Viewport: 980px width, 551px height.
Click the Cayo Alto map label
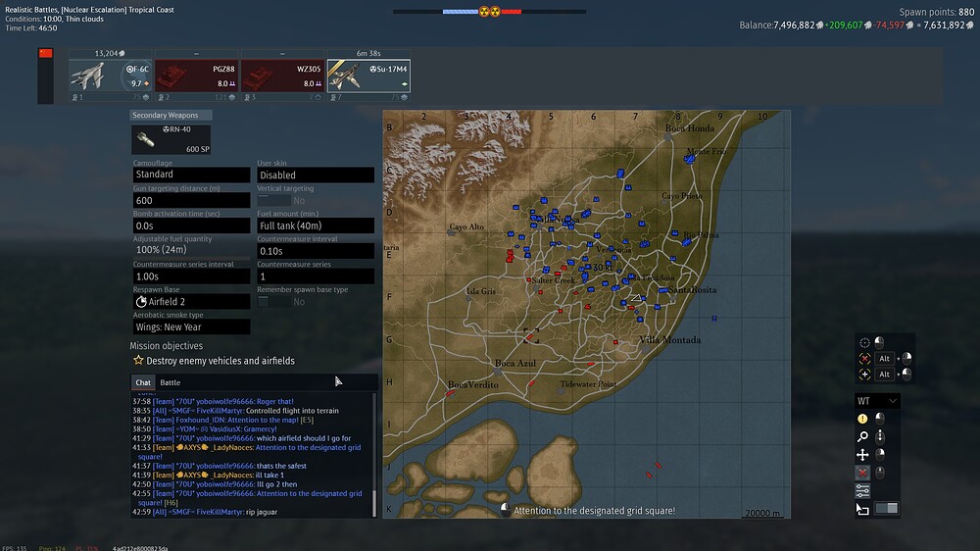click(466, 226)
